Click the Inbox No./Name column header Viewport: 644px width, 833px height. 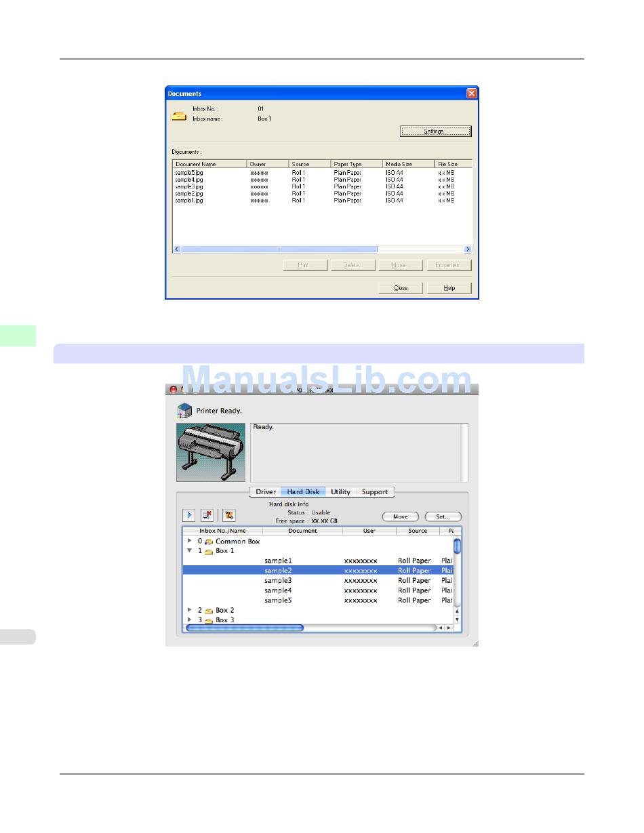222,531
